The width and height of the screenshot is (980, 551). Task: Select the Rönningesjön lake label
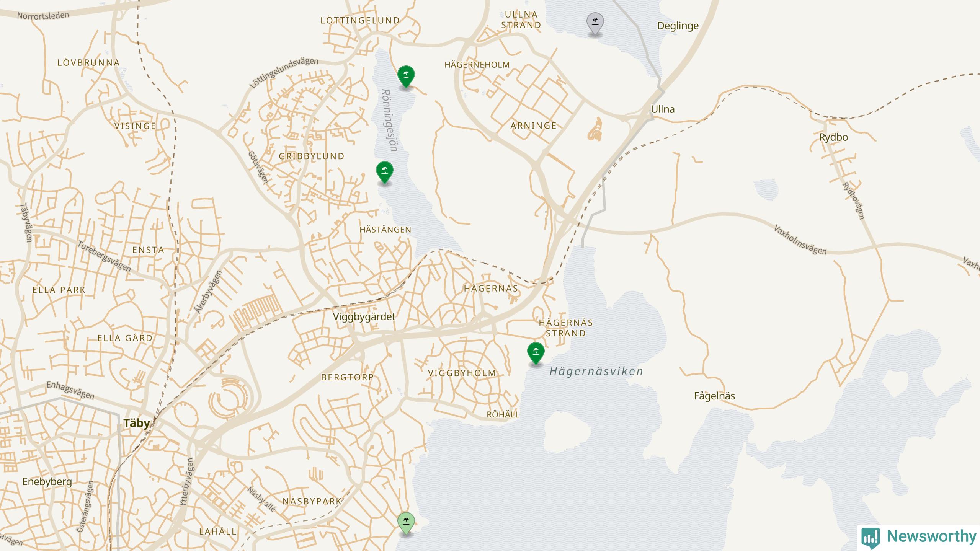tap(390, 121)
